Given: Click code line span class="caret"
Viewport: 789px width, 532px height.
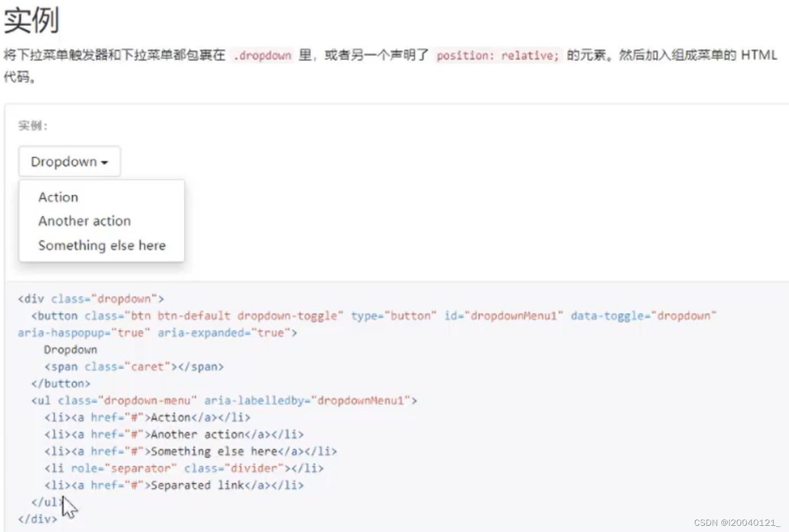Looking at the screenshot, I should coord(134,367).
